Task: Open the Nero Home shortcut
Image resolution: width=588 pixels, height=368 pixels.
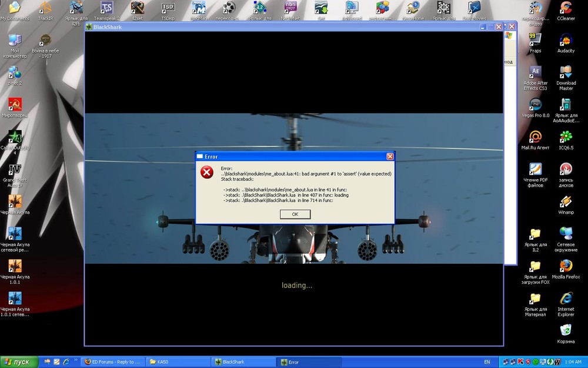Action: click(413, 11)
